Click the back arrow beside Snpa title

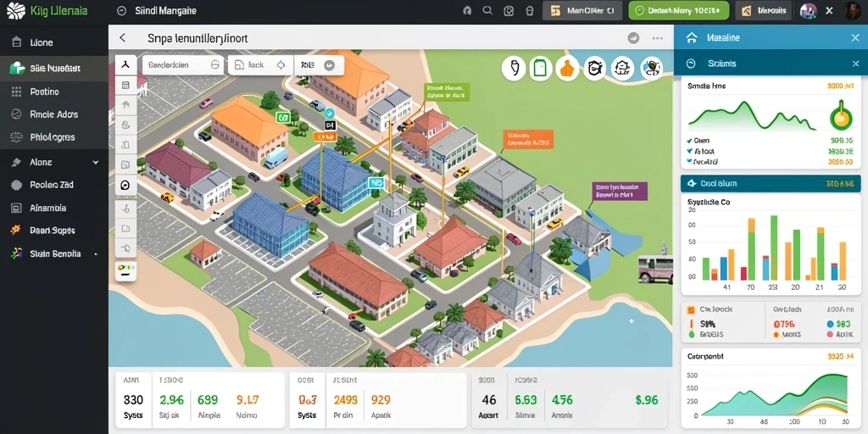(x=122, y=37)
